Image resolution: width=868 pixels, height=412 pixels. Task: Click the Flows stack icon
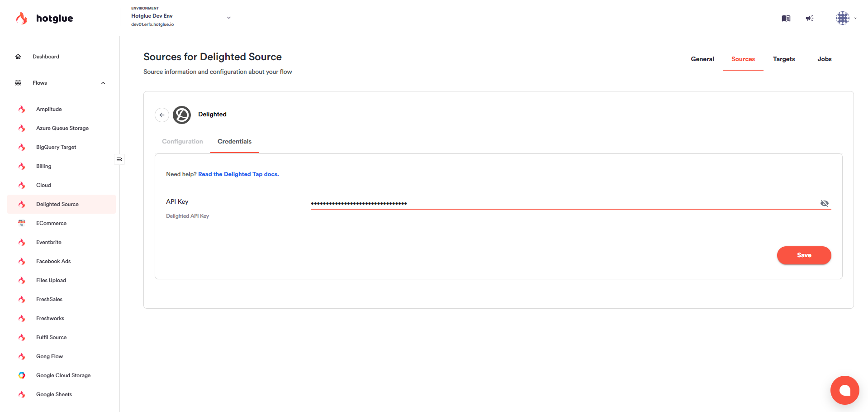18,83
